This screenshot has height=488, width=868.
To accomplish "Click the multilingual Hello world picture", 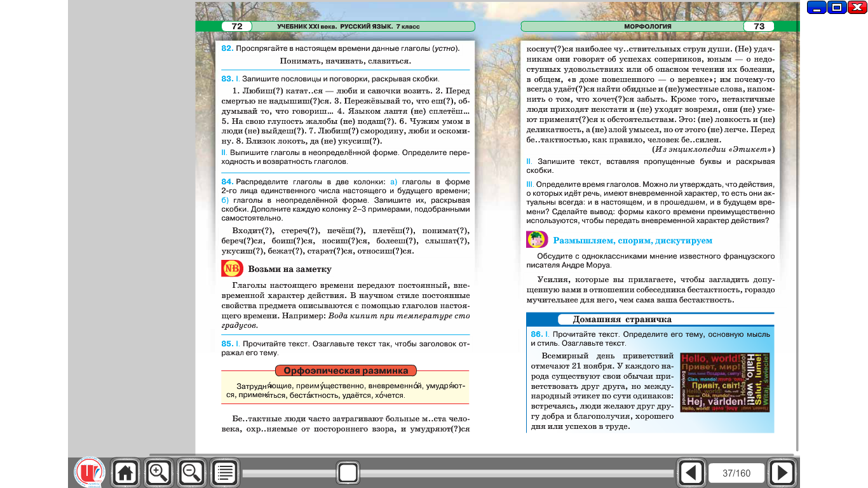I will coord(724,383).
